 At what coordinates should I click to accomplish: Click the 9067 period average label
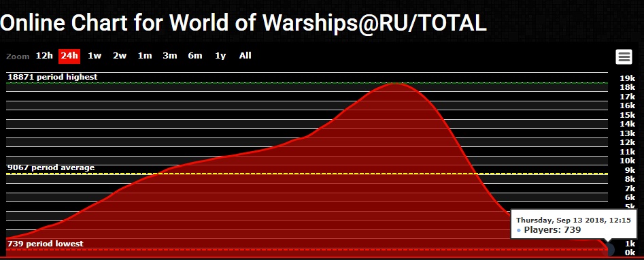51,168
